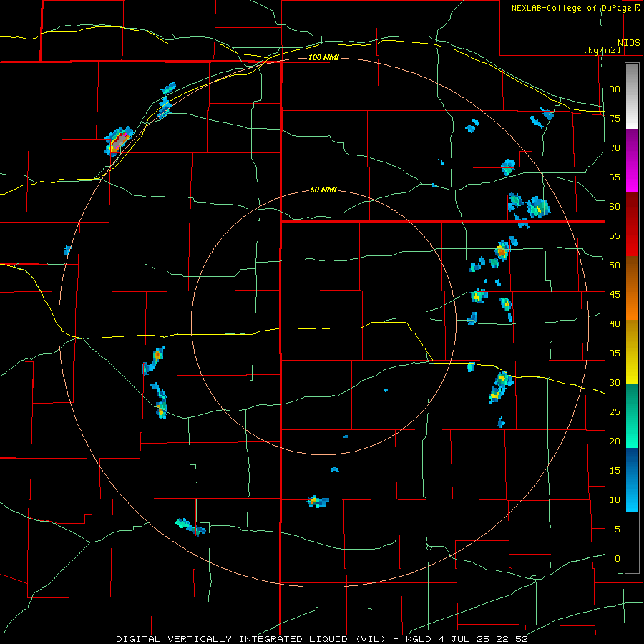This screenshot has width=644, height=644.
Task: Click the intense storm cell with white-purple core
Action: pos(119,141)
